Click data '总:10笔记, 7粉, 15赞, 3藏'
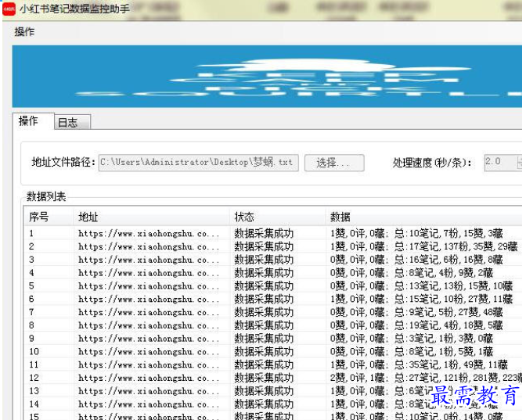The image size is (526, 420). 449,233
